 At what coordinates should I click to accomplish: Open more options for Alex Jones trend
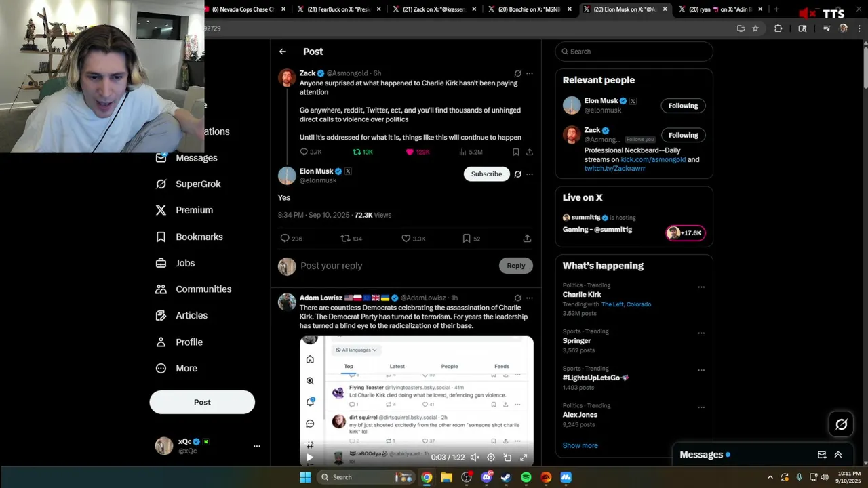[701, 407]
